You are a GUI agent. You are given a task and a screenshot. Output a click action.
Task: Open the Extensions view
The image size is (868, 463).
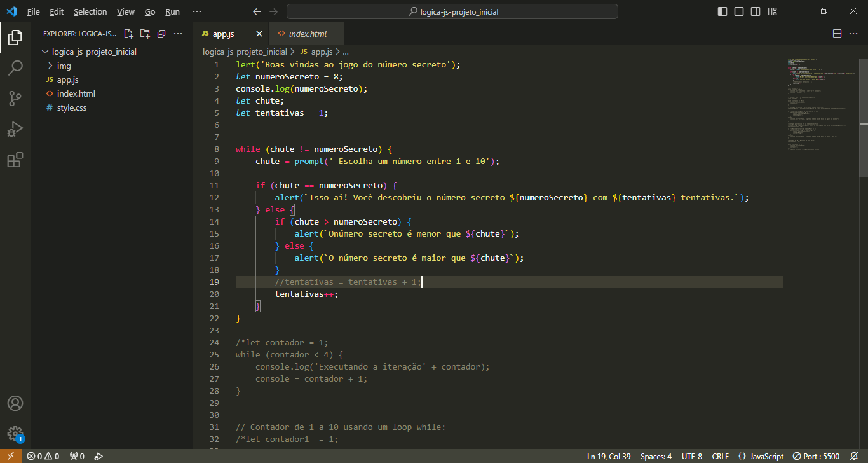(x=15, y=160)
